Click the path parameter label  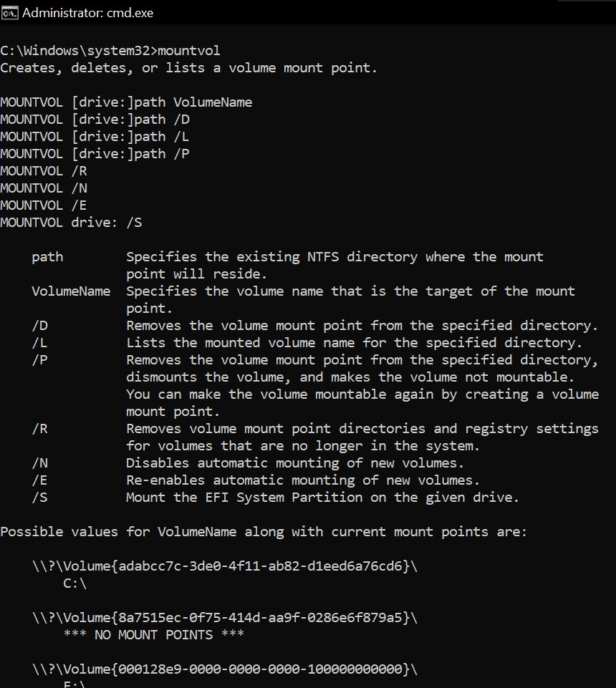pyautogui.click(x=47, y=257)
